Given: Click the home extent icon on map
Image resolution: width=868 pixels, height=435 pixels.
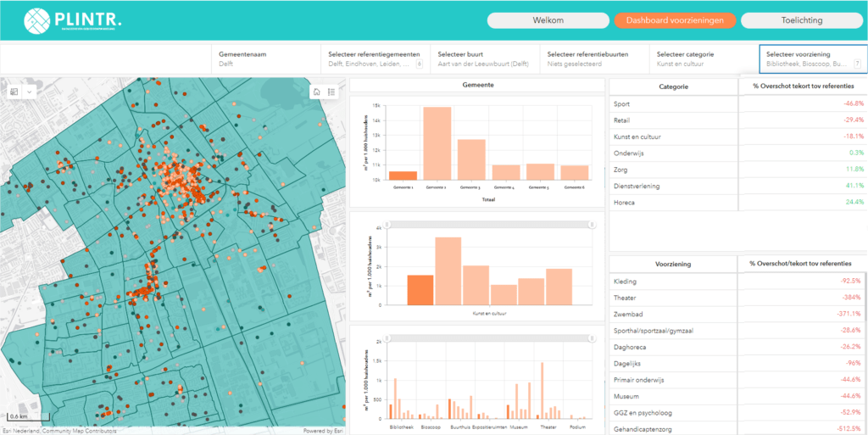Looking at the screenshot, I should tap(316, 92).
